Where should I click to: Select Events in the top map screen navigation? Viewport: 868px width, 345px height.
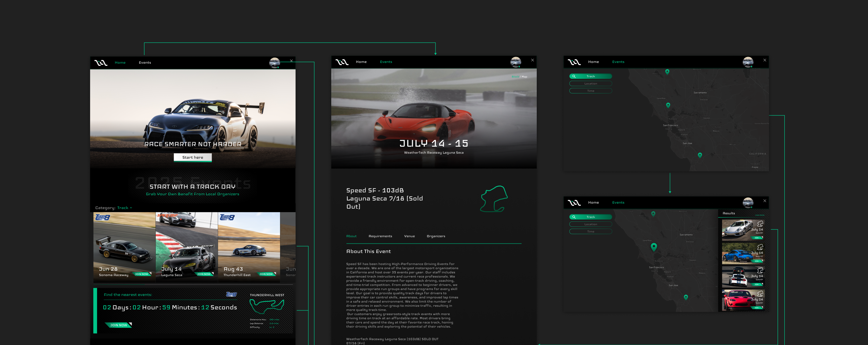[x=618, y=62]
